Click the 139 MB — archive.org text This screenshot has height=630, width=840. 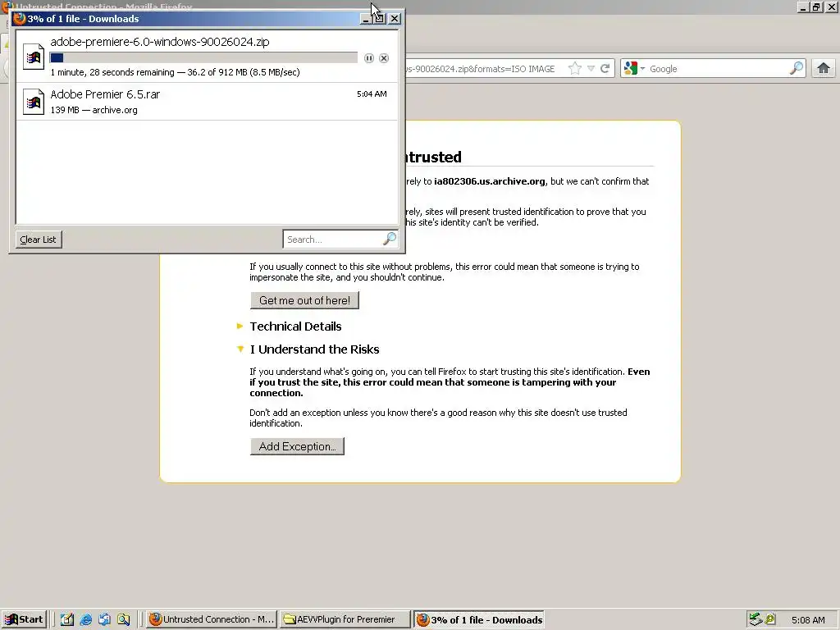pos(94,110)
